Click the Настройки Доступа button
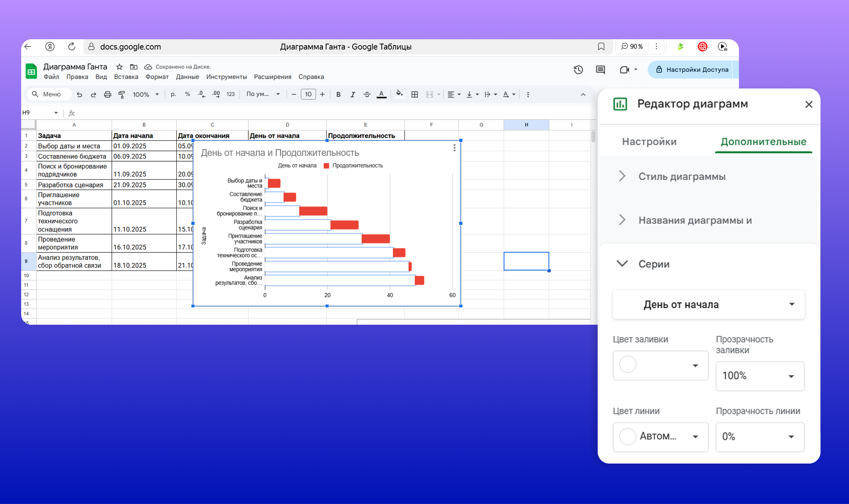This screenshot has width=849, height=504. click(x=692, y=70)
